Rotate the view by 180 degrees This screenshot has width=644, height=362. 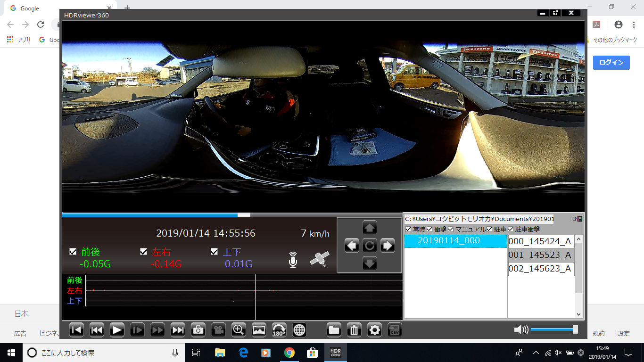(279, 330)
